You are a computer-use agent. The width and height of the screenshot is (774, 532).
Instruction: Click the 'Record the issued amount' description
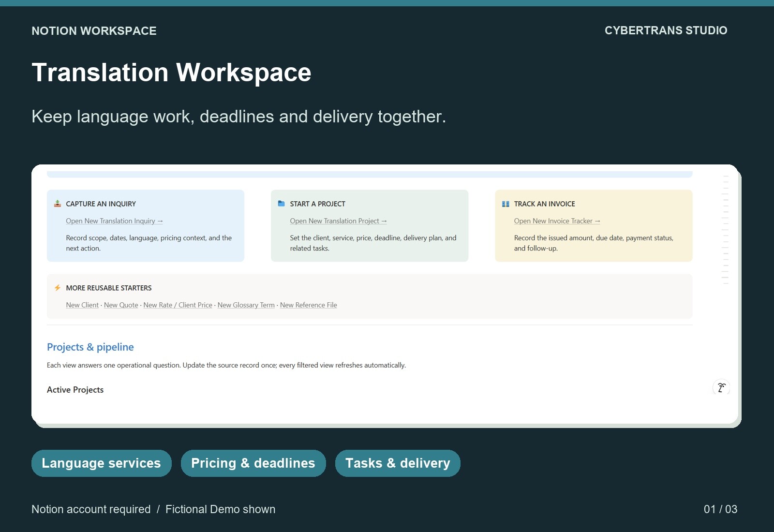(594, 243)
